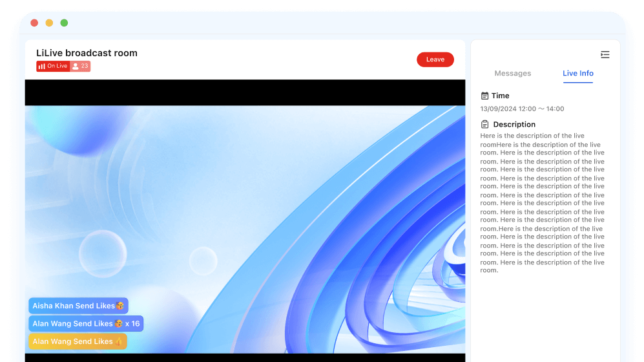Click the live room description paragraph
The height and width of the screenshot is (362, 644).
click(x=543, y=203)
